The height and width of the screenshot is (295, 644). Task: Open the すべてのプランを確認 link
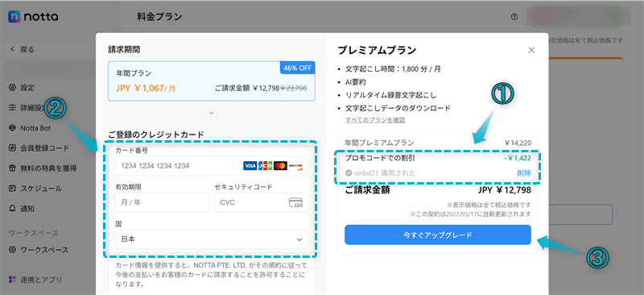pyautogui.click(x=375, y=120)
